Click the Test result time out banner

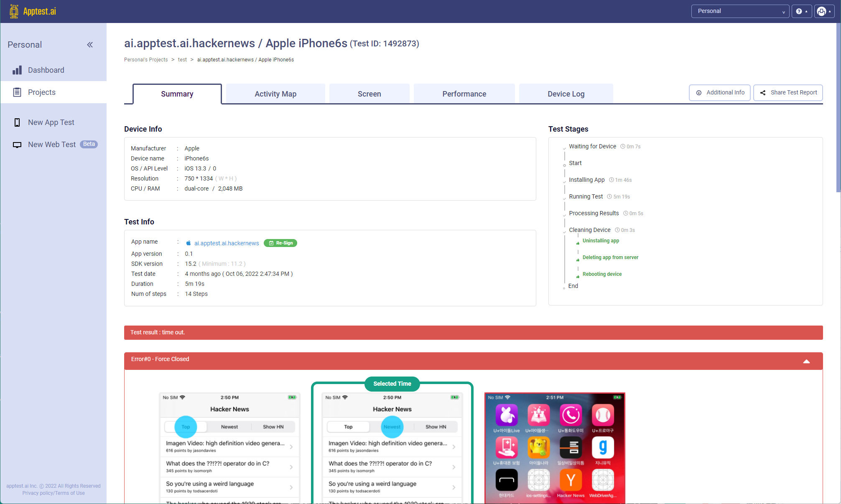pyautogui.click(x=473, y=333)
